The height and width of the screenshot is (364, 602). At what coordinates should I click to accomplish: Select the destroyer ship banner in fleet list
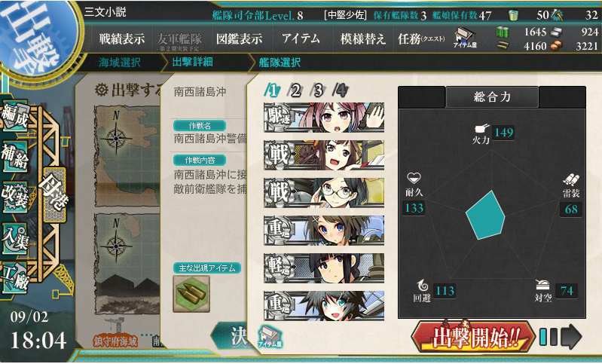pyautogui.click(x=324, y=118)
